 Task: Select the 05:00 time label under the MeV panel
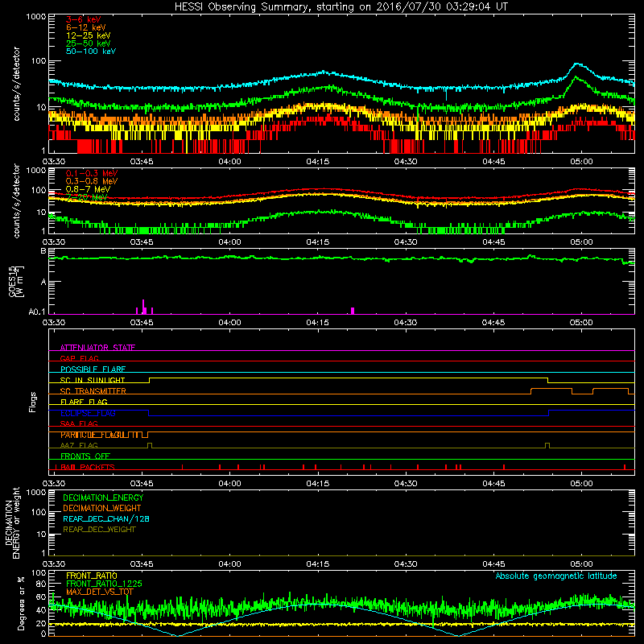tap(581, 242)
